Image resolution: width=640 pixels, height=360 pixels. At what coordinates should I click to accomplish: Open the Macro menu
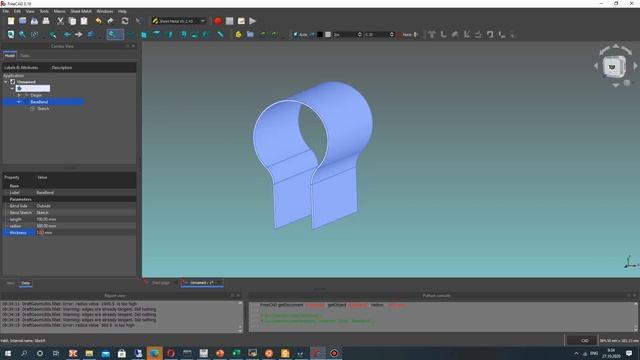(60, 11)
